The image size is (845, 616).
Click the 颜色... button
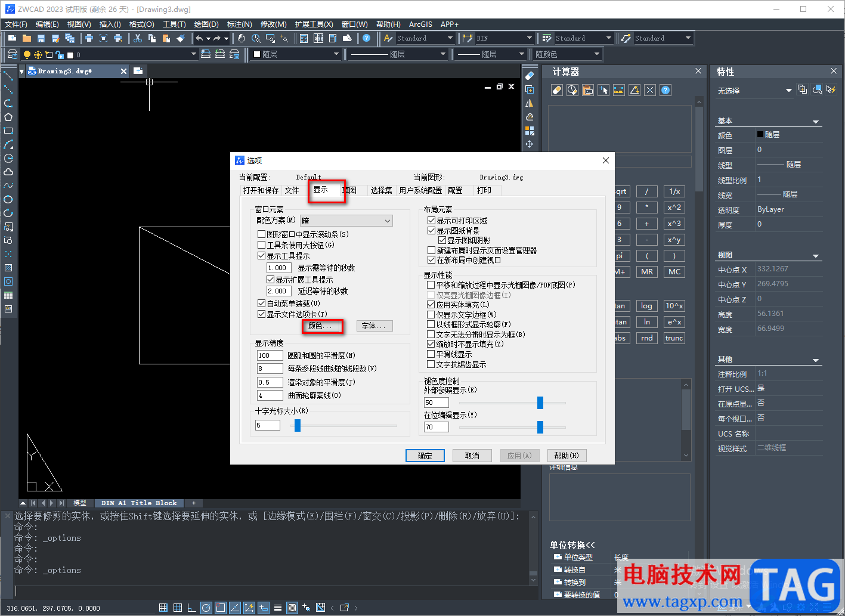(323, 326)
